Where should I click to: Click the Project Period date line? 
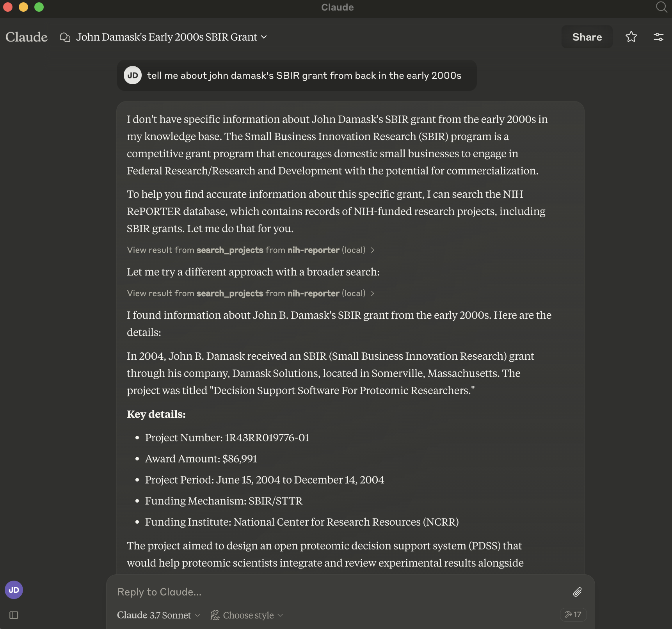point(265,480)
